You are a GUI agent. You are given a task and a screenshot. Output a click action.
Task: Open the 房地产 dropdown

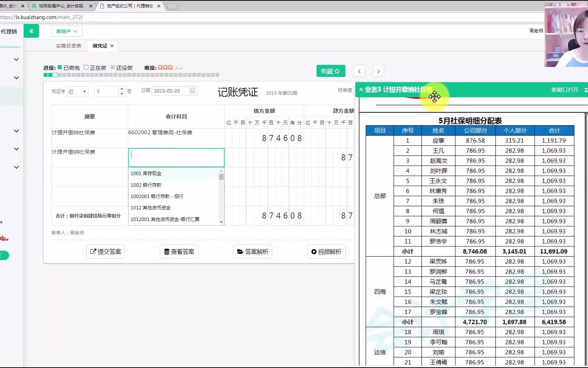(66, 31)
